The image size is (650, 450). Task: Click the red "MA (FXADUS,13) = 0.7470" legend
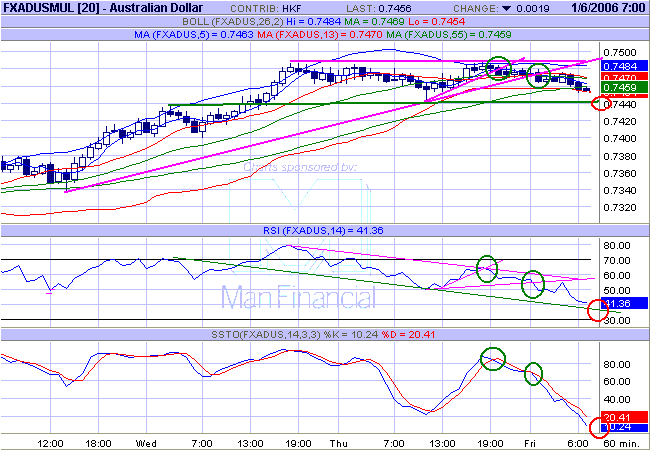point(320,35)
